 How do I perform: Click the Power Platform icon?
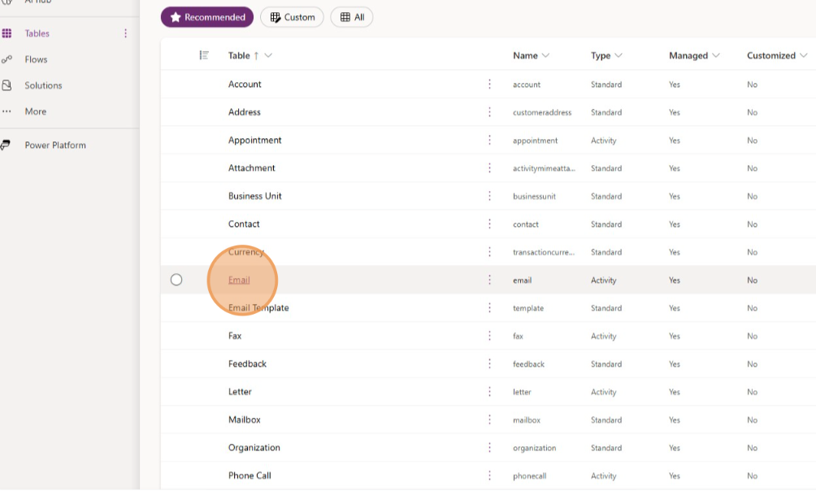tap(6, 146)
